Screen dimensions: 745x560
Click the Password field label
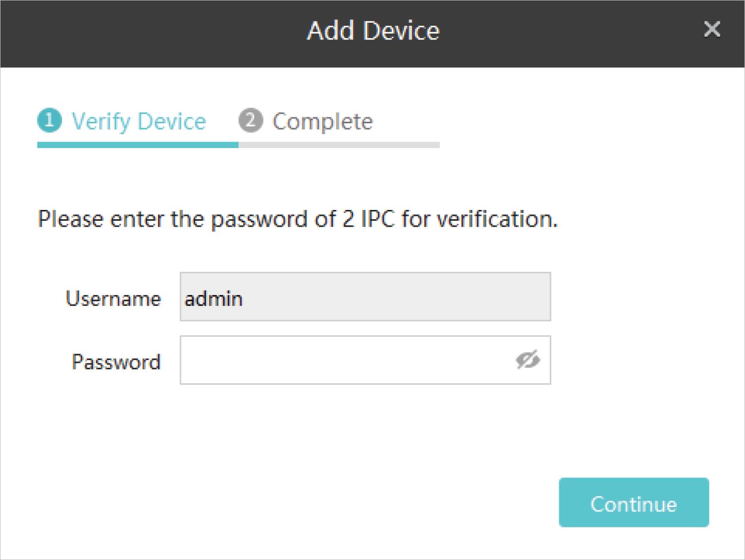(x=116, y=361)
